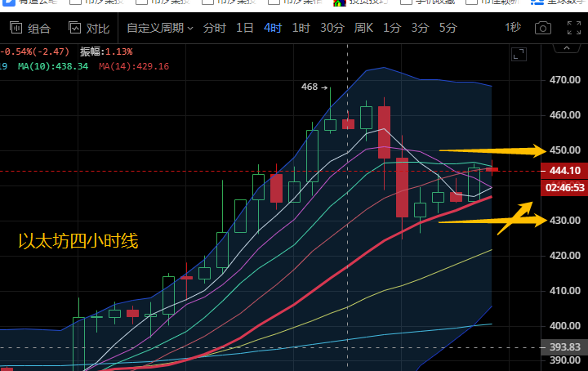The height and width of the screenshot is (371, 588).
Task: Select the 4时 timeframe
Action: coord(272,29)
